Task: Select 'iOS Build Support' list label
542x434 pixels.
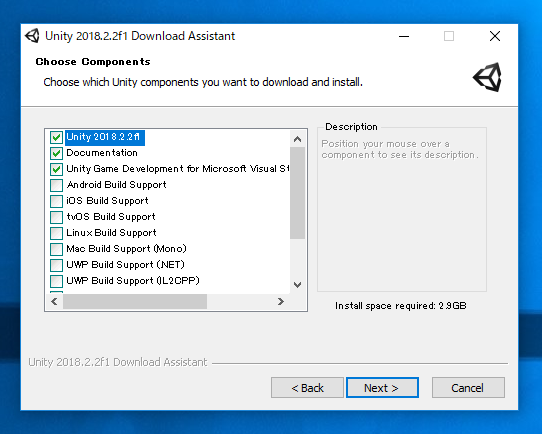Action: pos(108,201)
